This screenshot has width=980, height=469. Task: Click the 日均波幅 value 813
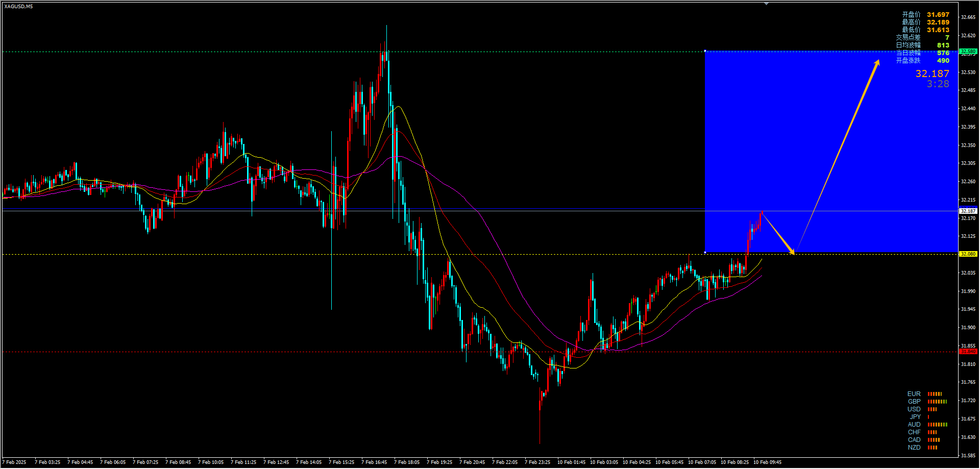(943, 45)
